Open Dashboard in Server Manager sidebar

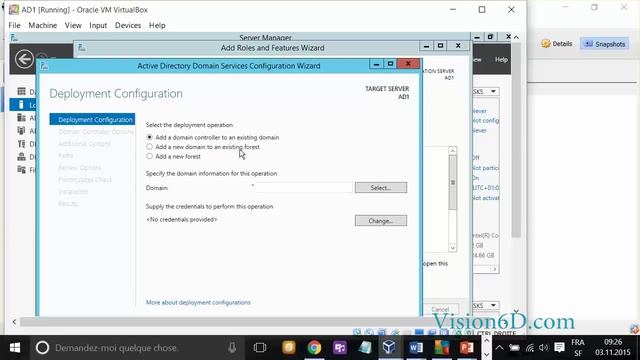pos(22,91)
